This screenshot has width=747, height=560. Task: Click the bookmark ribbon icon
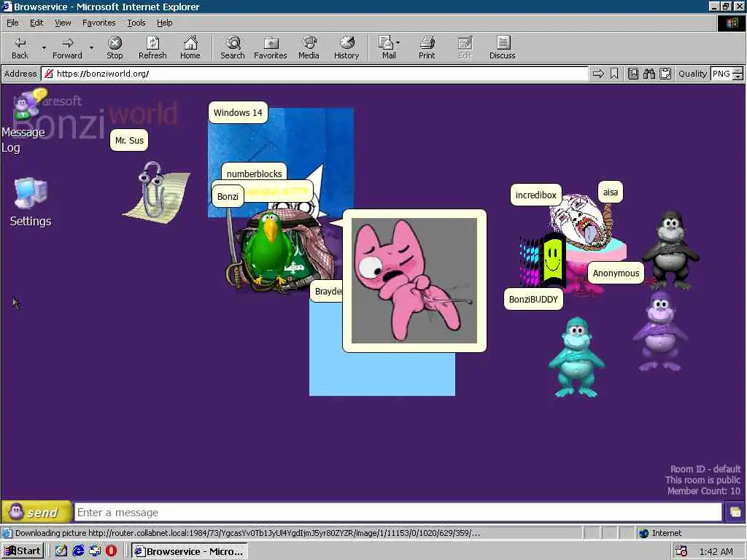click(x=614, y=74)
